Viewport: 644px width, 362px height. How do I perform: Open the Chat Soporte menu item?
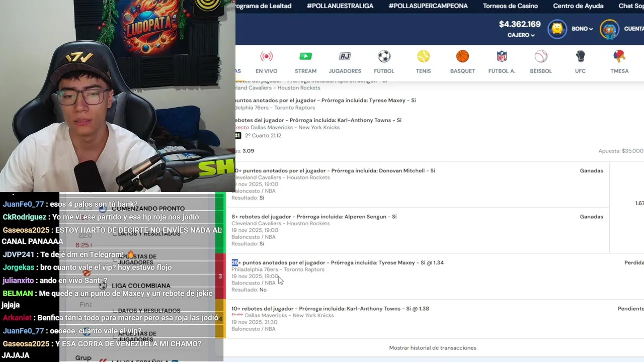[x=631, y=6]
